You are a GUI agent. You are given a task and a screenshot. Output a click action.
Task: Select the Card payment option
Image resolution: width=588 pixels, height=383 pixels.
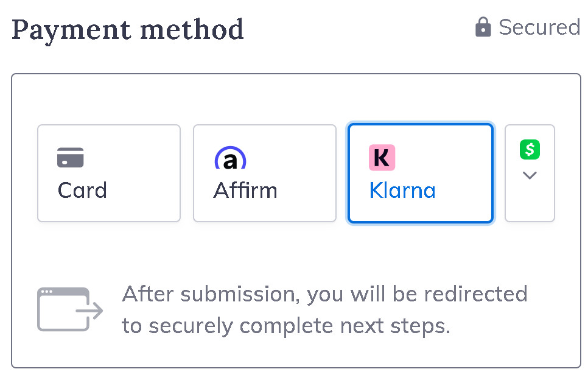(109, 174)
